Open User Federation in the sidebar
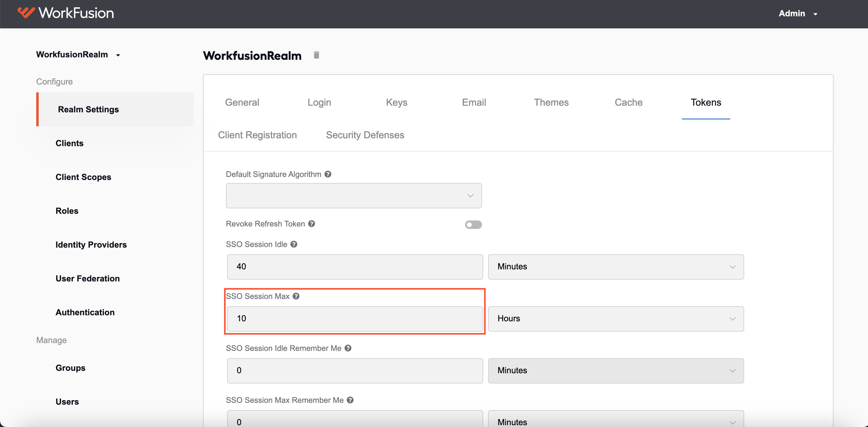 (88, 279)
